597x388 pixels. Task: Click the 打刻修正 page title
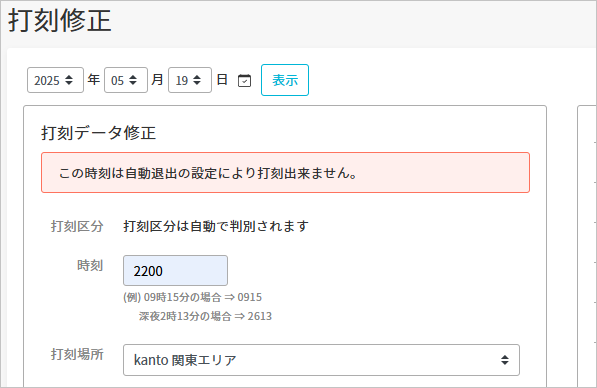click(60, 20)
